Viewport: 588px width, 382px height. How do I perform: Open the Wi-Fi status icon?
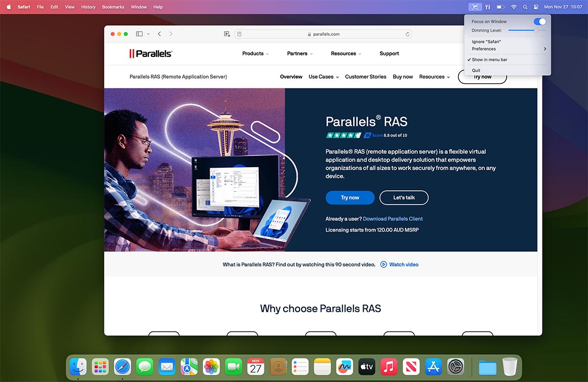(514, 7)
